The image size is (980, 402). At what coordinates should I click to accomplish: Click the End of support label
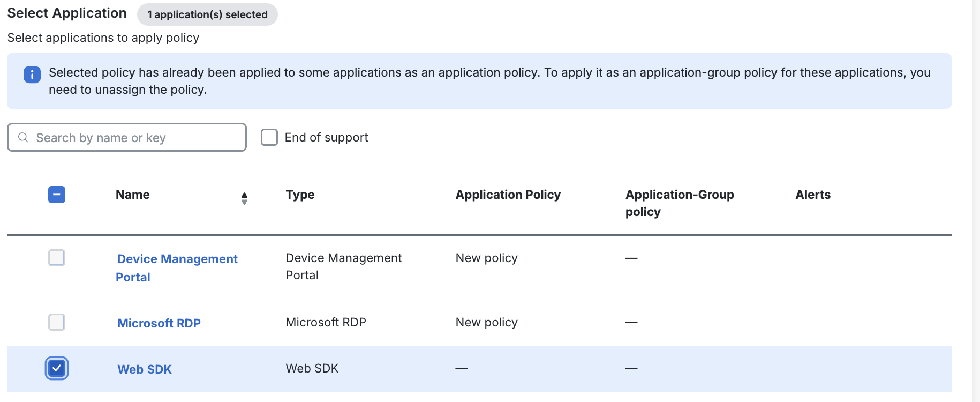(x=327, y=137)
